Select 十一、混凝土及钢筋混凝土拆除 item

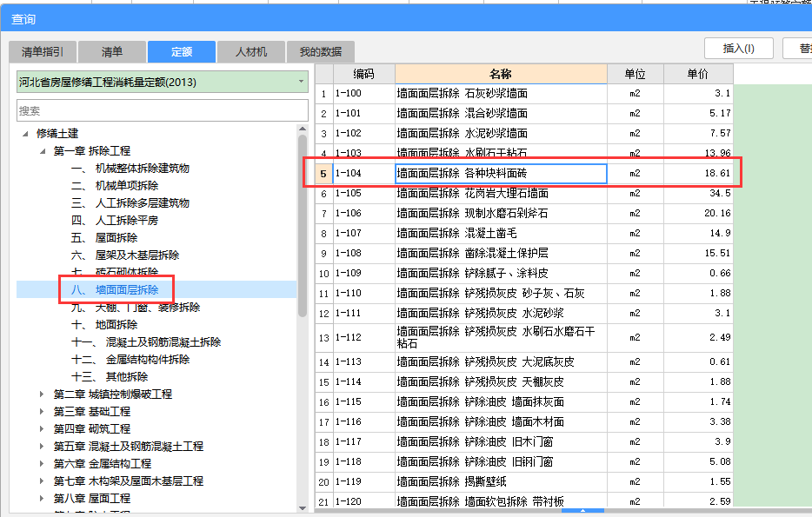145,342
